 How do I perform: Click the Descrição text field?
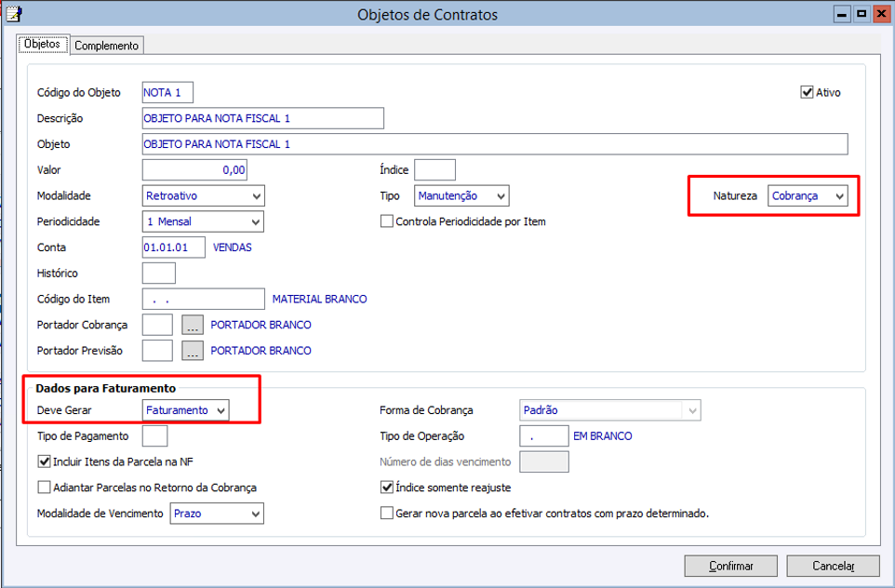pyautogui.click(x=262, y=118)
